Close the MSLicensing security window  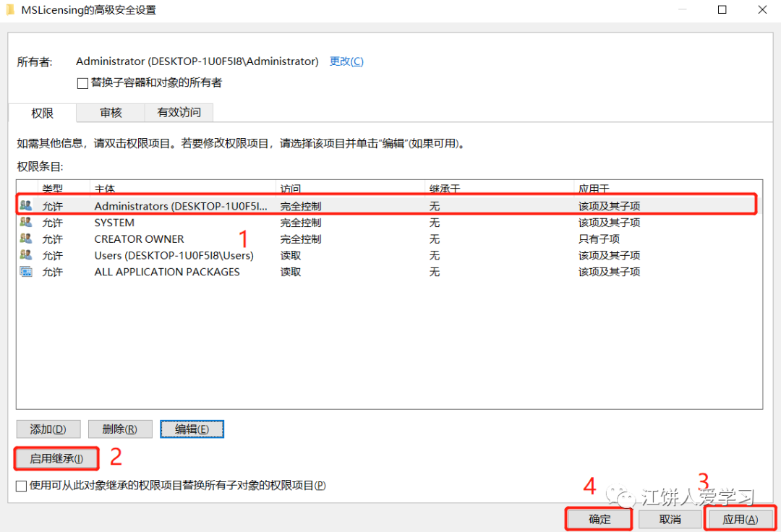pyautogui.click(x=762, y=9)
